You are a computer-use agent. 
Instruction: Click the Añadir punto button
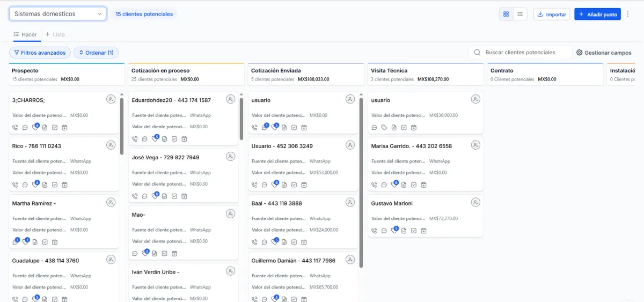tap(597, 14)
